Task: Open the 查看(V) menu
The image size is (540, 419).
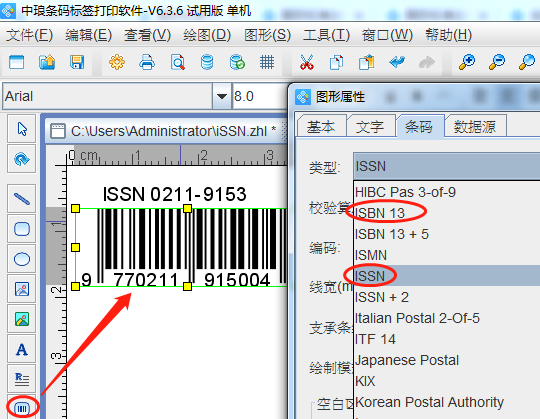Action: pyautogui.click(x=147, y=35)
